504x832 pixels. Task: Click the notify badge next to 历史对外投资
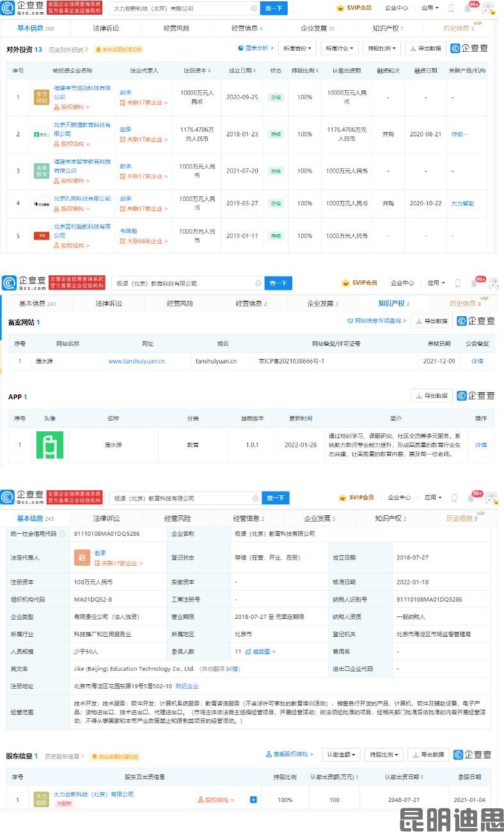(118, 49)
